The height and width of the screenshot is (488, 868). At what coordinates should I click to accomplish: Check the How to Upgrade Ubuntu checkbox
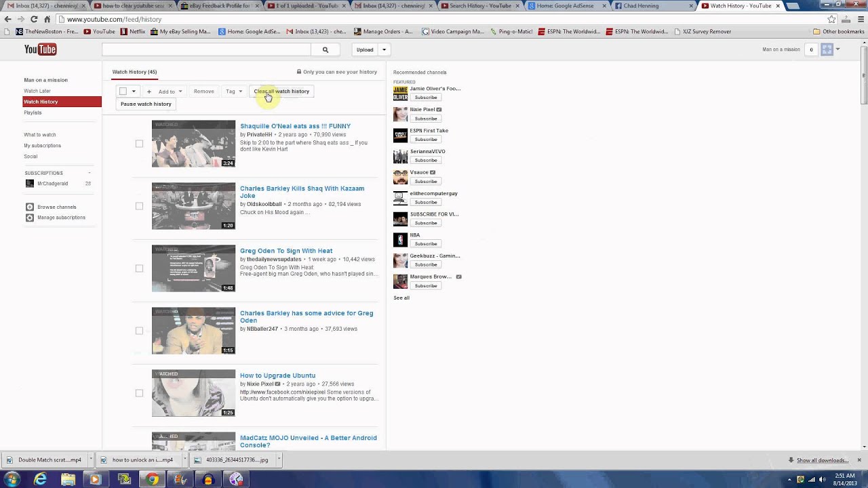pos(139,393)
